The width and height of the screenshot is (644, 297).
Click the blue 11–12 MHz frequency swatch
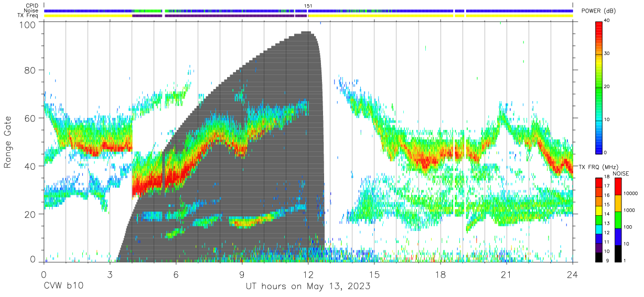coord(599,237)
